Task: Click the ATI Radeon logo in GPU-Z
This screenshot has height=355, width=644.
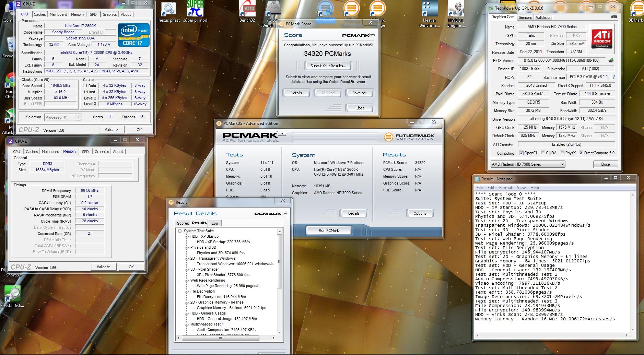Action: point(602,38)
